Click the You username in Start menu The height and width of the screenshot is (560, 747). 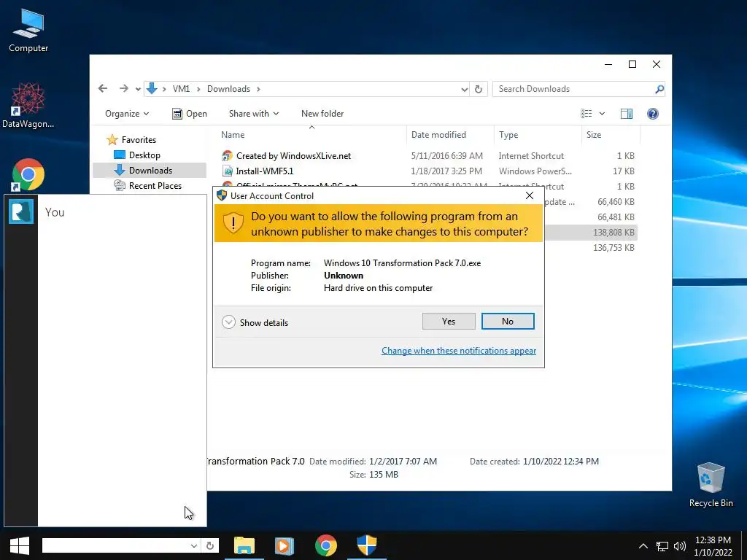[55, 212]
